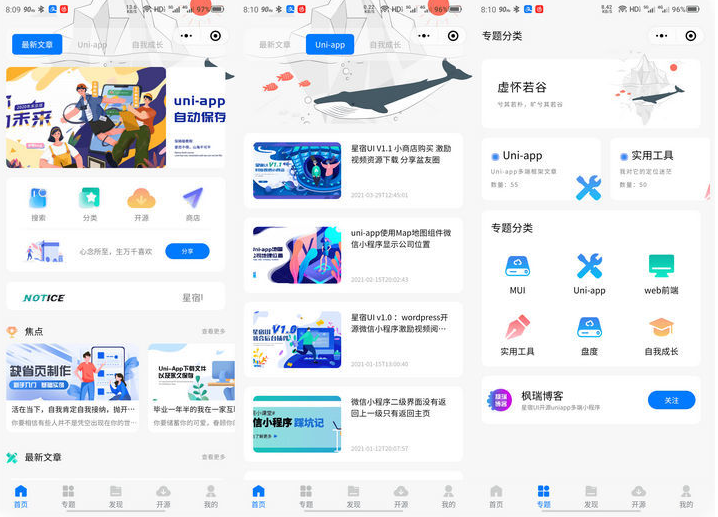718x517 pixels.
Task: Open the 虚怀若谷 header card
Action: [x=591, y=93]
